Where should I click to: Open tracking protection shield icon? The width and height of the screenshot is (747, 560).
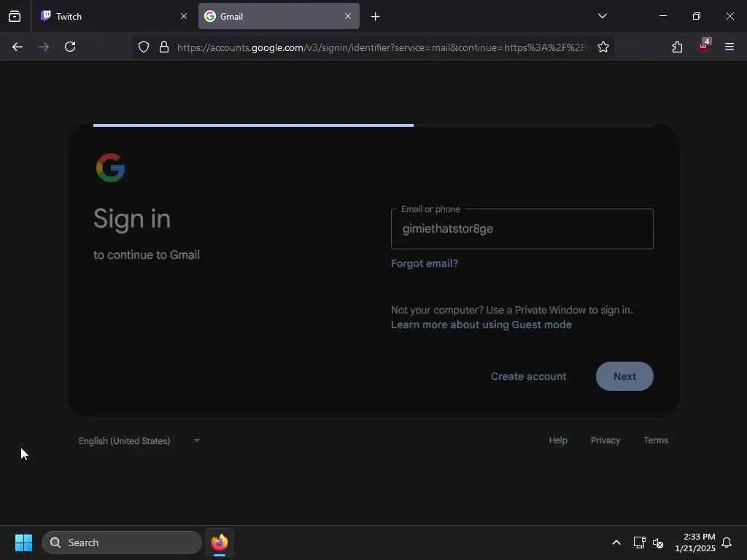(x=144, y=47)
